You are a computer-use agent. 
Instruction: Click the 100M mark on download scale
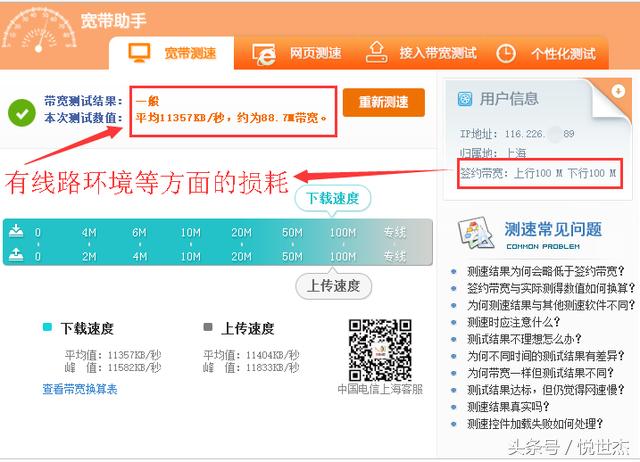coord(343,233)
